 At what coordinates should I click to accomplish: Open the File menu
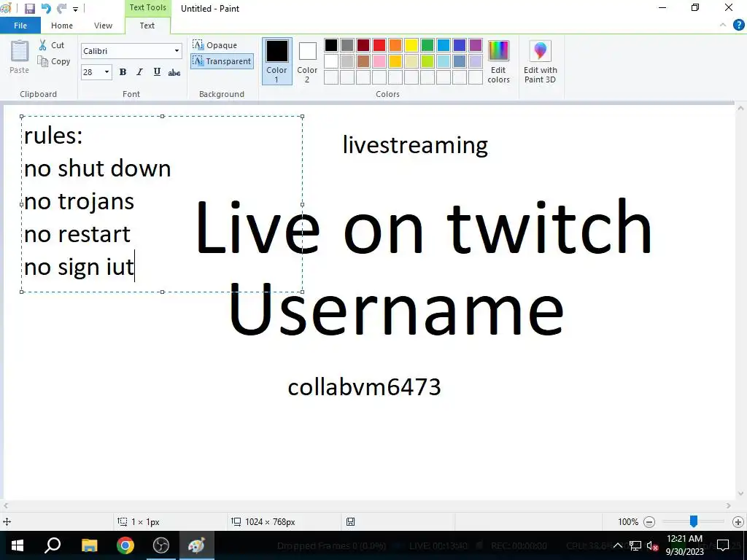[x=20, y=26]
